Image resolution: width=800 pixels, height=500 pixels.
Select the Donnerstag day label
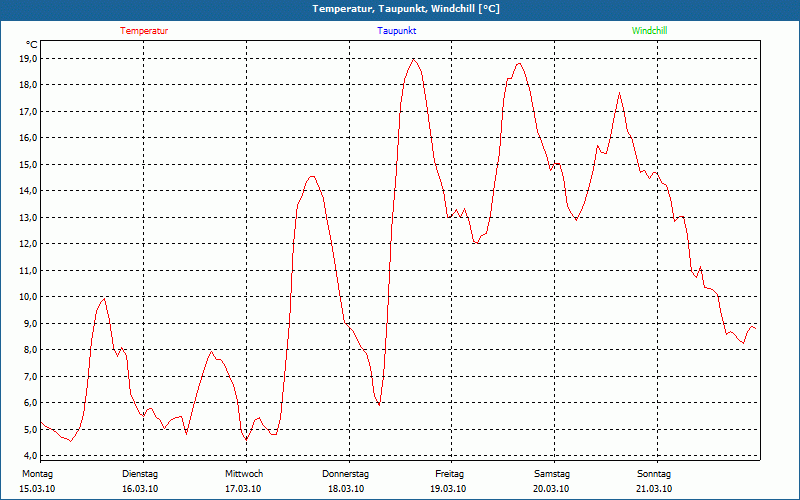point(345,474)
